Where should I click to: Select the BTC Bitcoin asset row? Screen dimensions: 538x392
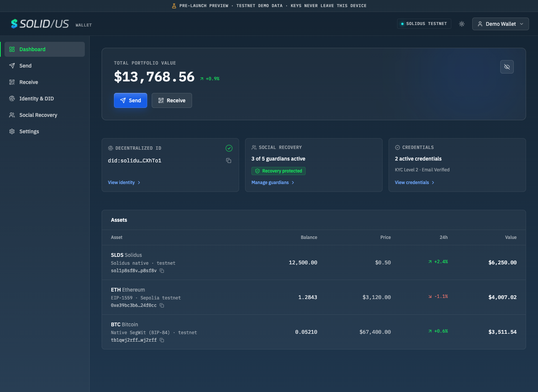tap(314, 332)
